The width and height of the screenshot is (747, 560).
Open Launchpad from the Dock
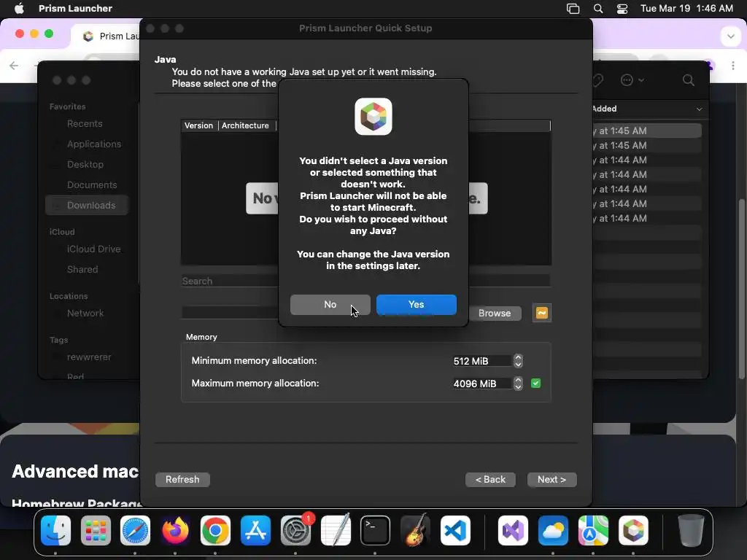96,530
